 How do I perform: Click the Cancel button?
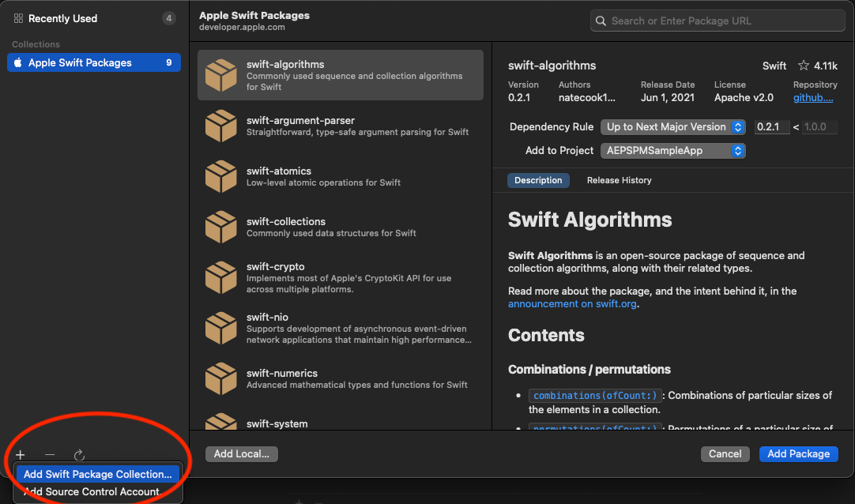click(x=725, y=454)
